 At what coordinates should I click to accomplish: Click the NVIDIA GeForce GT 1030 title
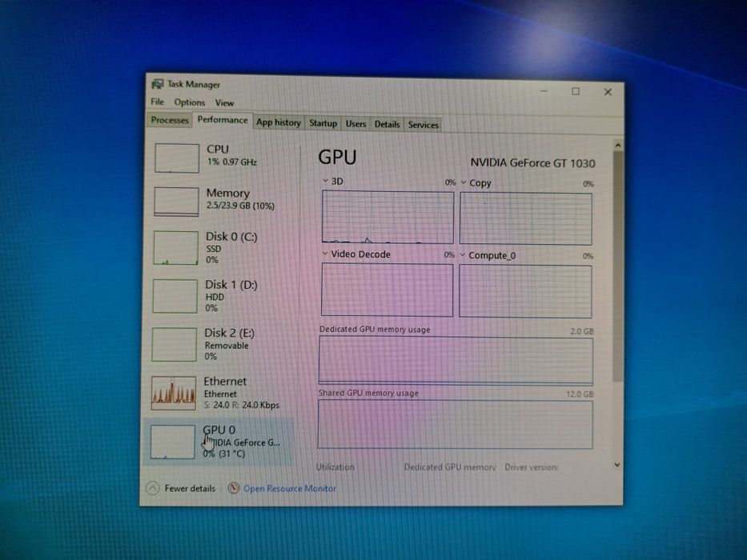[x=532, y=163]
